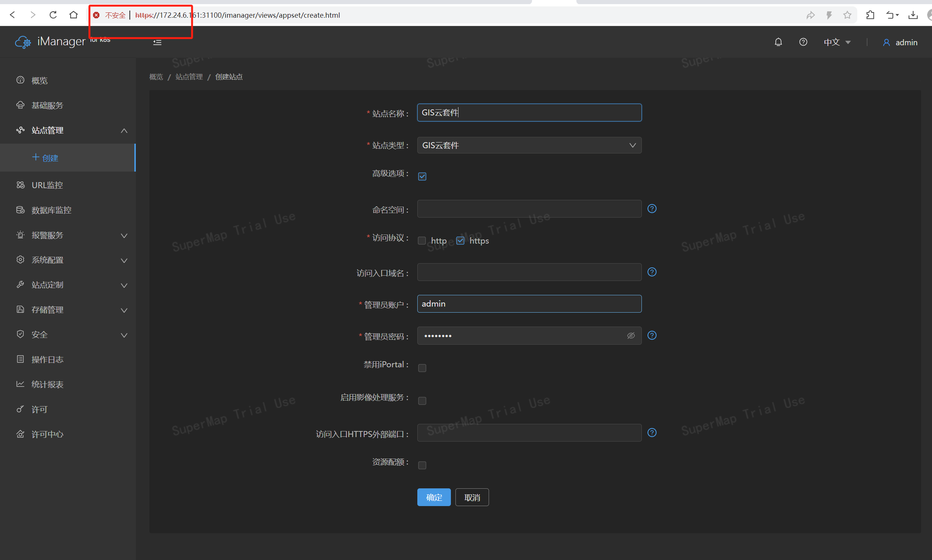Click the browser reload icon
The image size is (932, 560).
[x=53, y=15]
